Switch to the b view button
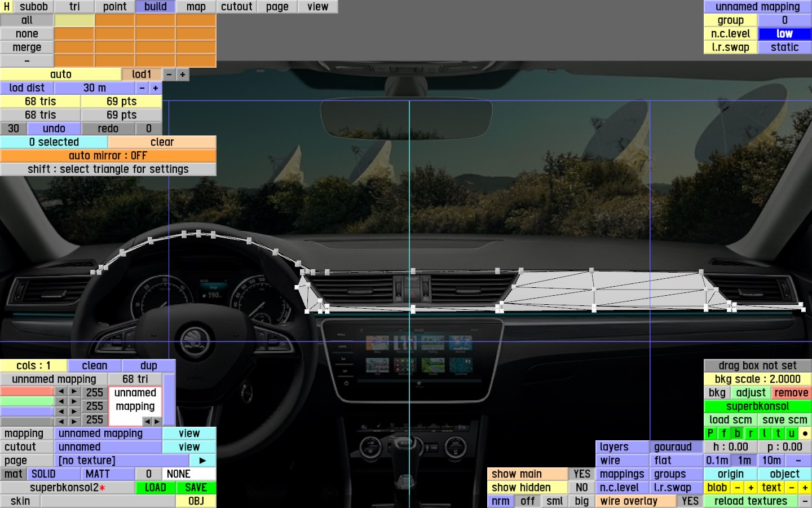 (x=738, y=433)
